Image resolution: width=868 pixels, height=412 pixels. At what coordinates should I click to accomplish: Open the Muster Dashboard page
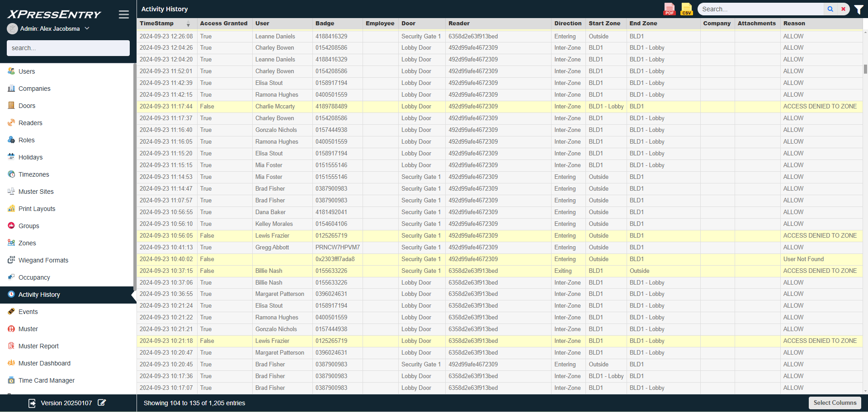pyautogui.click(x=44, y=363)
